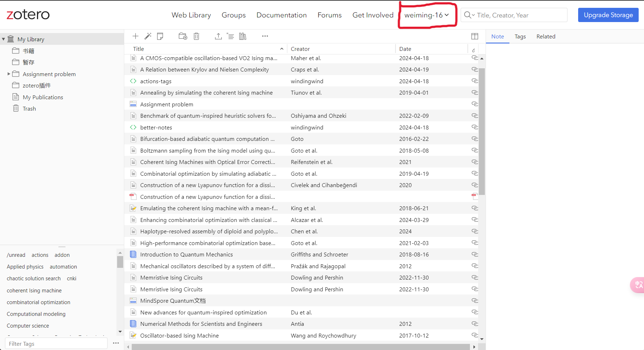
Task: Click the New Item plus icon
Action: (x=135, y=36)
